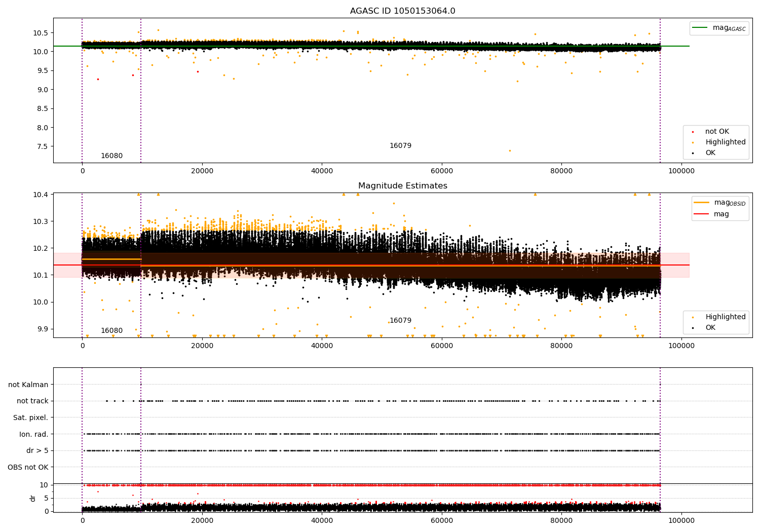Click the lowest orange outlier point near 7.4

(510, 150)
